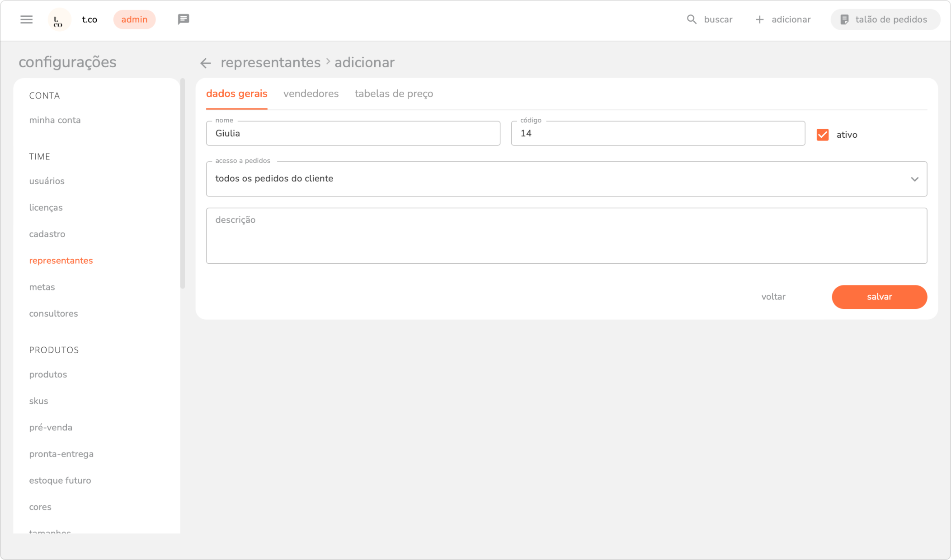Click the dropdown chevron arrow

pyautogui.click(x=914, y=179)
